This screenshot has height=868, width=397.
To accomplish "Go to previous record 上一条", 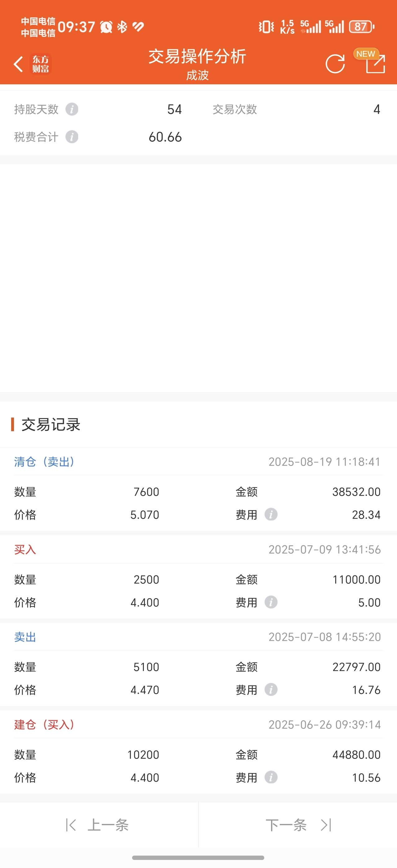I will [x=98, y=825].
